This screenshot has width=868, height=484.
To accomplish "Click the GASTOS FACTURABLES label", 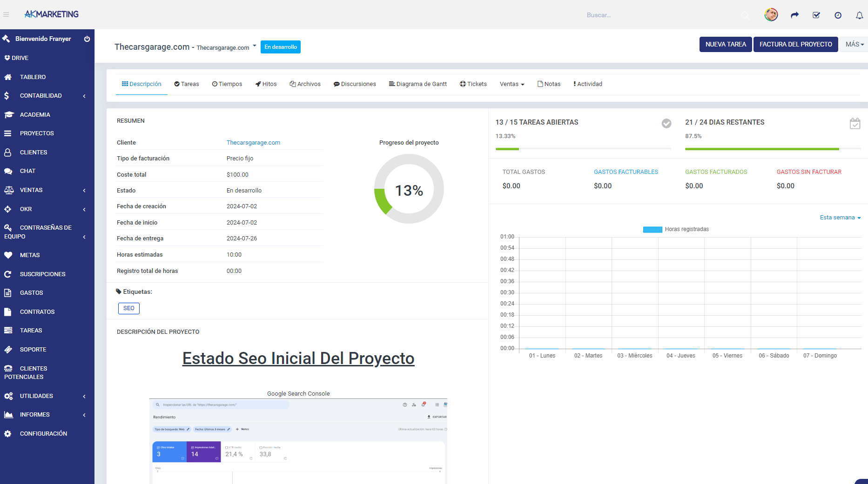I will tap(626, 172).
